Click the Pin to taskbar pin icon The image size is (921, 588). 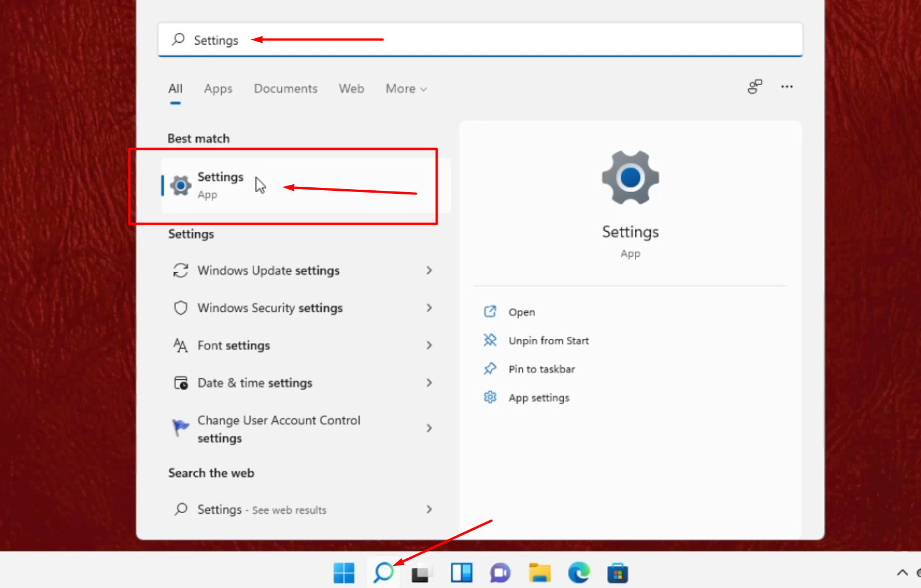coord(490,369)
